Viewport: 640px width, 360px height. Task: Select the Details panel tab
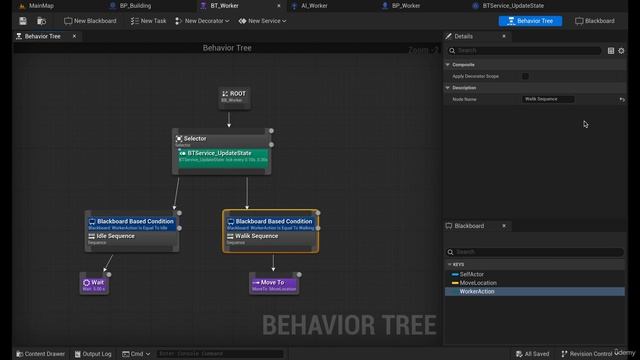463,36
